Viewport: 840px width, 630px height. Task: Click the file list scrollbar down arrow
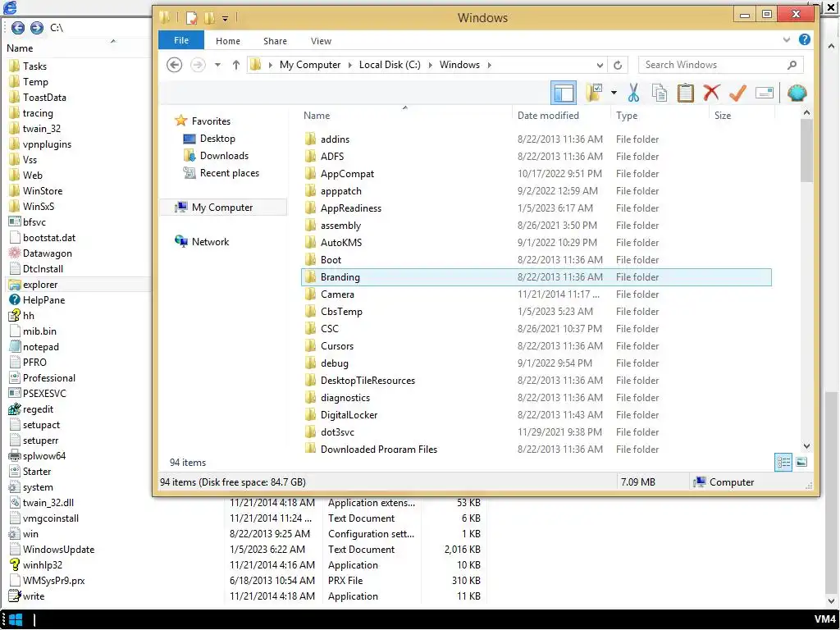click(x=807, y=445)
